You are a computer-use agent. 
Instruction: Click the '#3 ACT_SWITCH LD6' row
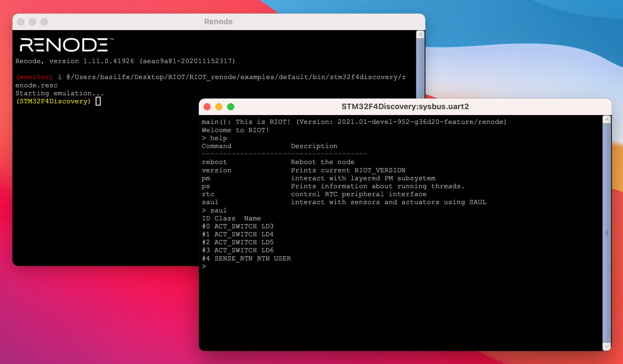click(238, 250)
